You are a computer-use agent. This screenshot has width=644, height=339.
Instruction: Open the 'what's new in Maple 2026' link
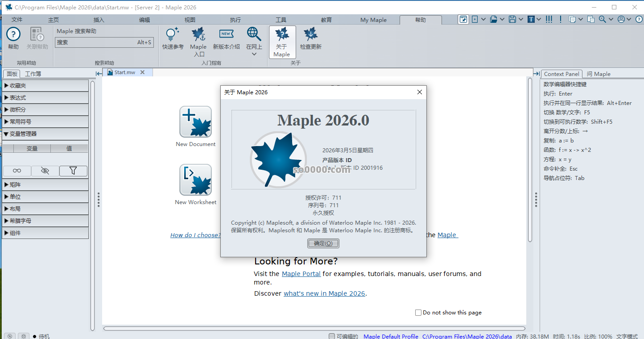[x=324, y=293]
